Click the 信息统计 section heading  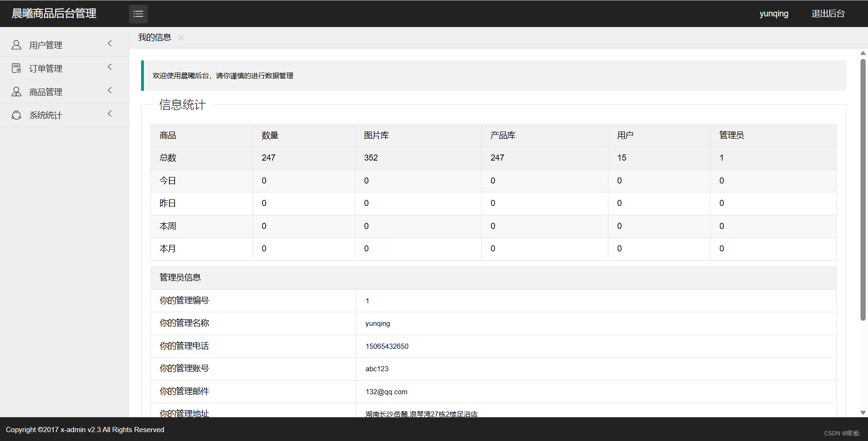[182, 105]
